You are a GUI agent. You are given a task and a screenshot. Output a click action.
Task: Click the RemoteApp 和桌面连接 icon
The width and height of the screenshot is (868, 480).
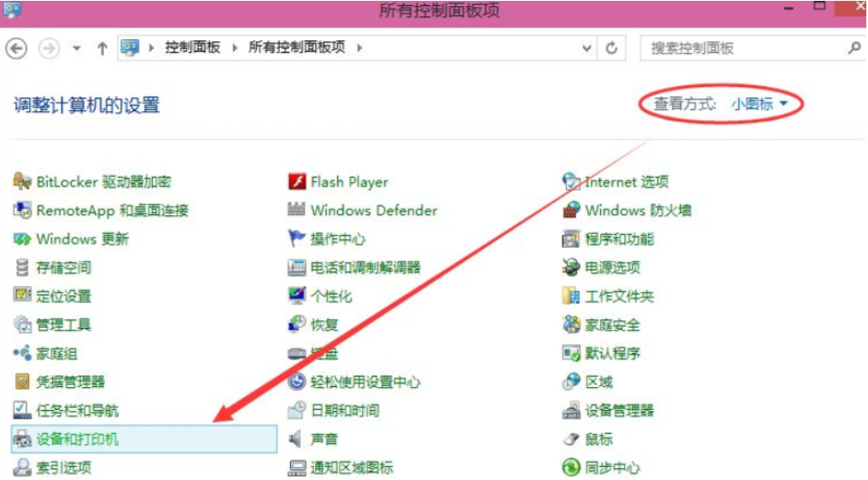click(x=22, y=210)
